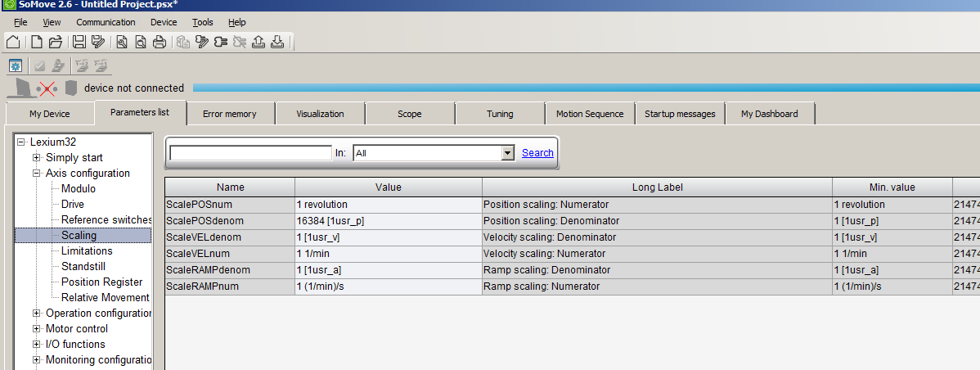
Task: Open the View menu
Action: 52,22
